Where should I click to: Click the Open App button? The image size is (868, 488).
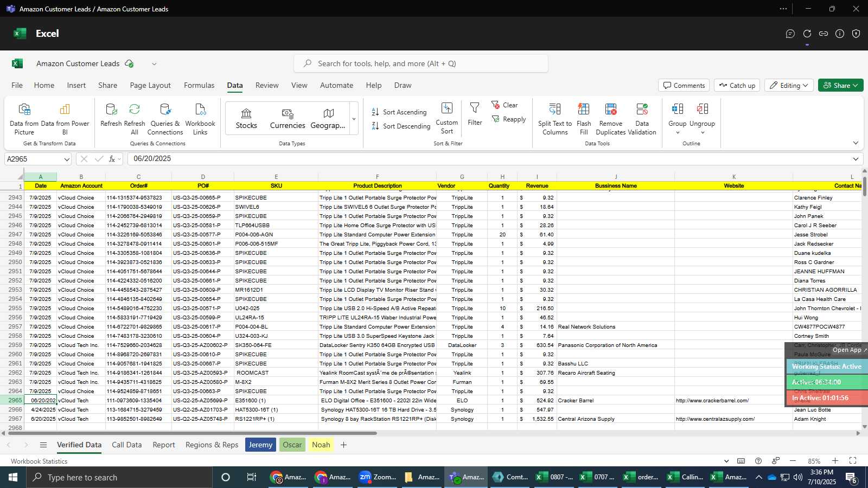(x=850, y=350)
